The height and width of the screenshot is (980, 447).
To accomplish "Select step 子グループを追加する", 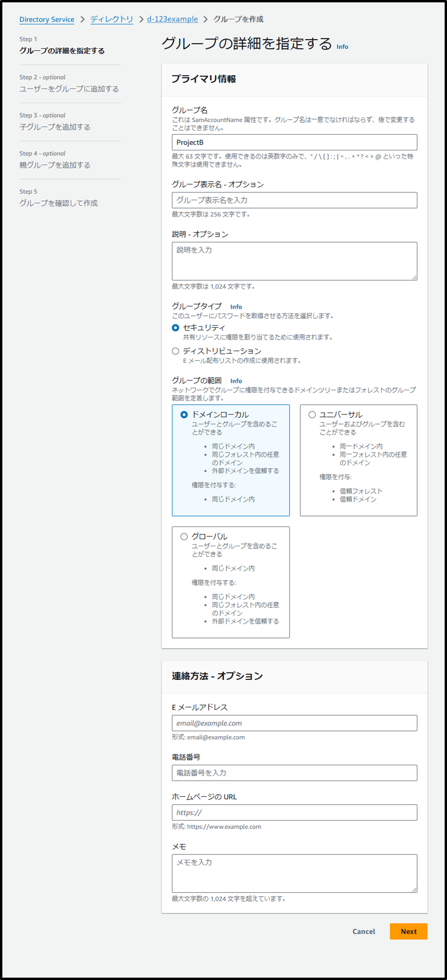I will coord(55,127).
